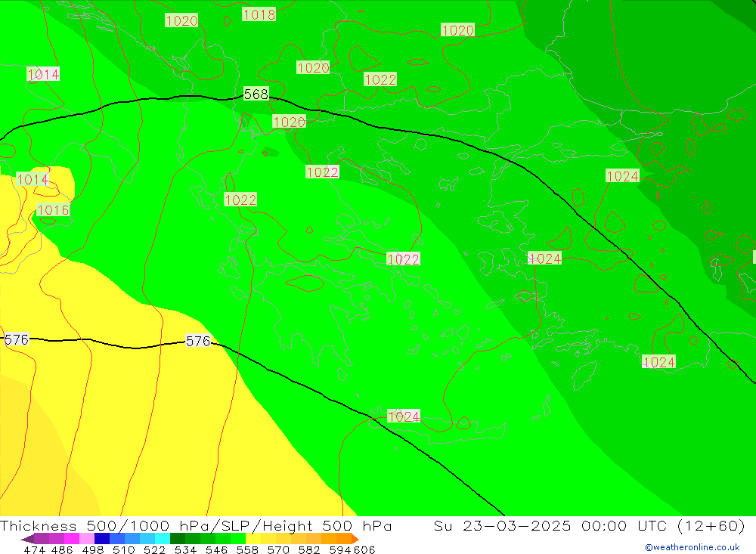Image resolution: width=756 pixels, height=554 pixels.
Task: Click the 1020 label left of the 1018 label
Action: [x=181, y=20]
